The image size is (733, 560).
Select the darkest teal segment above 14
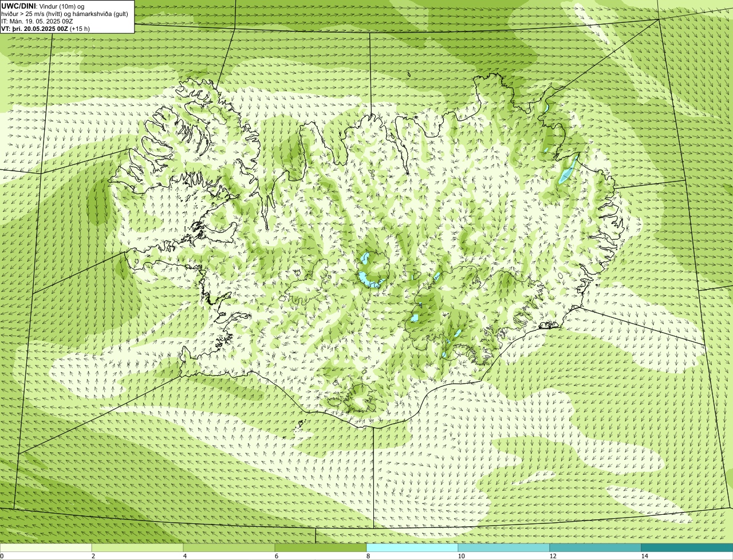(687, 547)
